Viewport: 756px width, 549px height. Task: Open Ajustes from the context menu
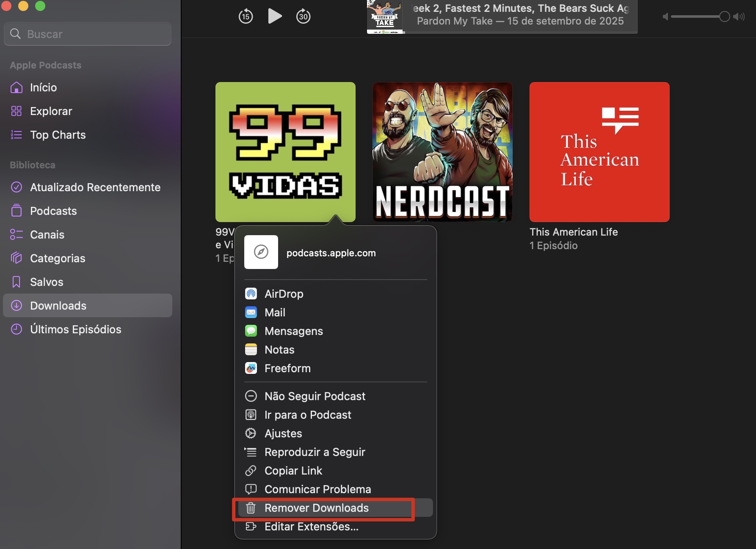click(283, 433)
